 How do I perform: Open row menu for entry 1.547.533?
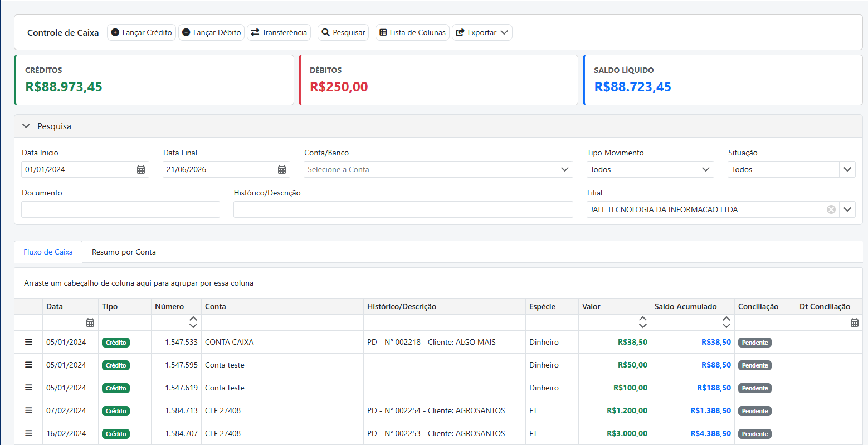[x=28, y=342]
